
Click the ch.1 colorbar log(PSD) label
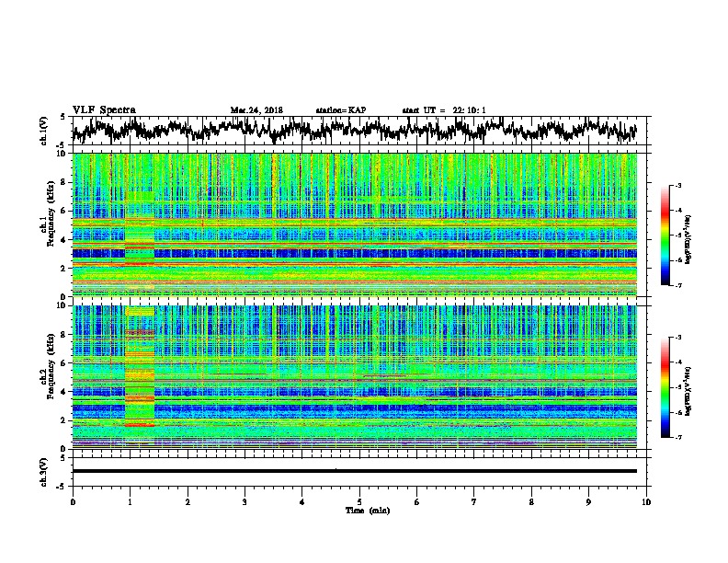pos(688,240)
